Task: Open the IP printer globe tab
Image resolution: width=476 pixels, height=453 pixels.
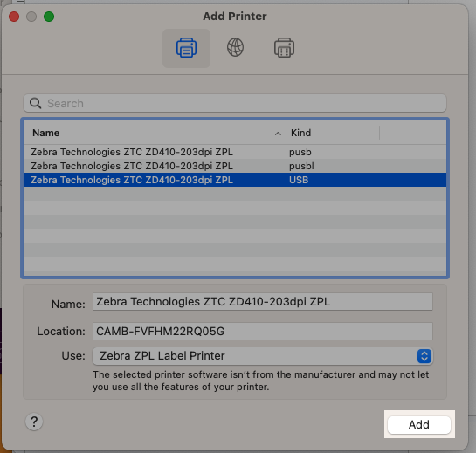Action: tap(235, 47)
